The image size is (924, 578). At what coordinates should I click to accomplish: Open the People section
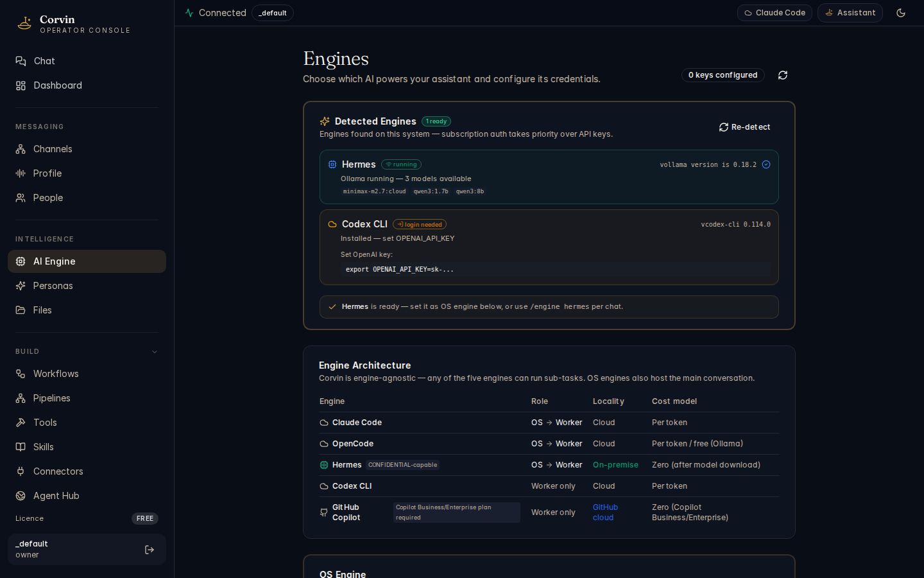tap(87, 198)
